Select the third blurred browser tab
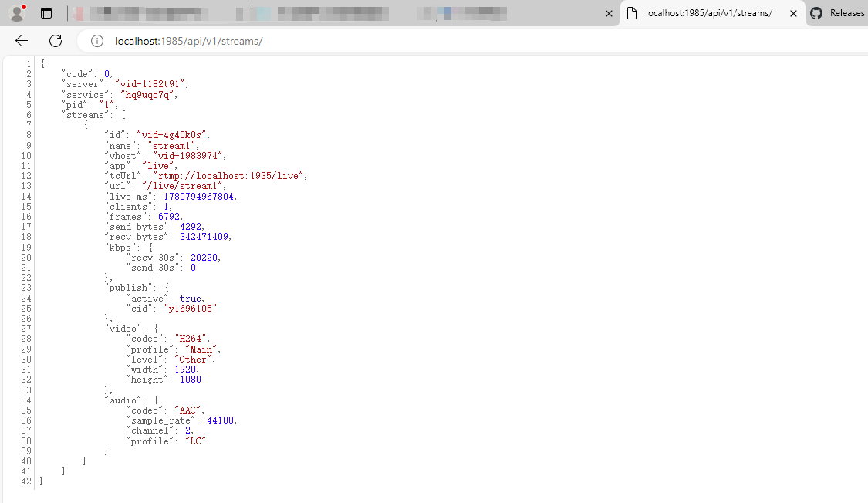868x503 pixels. 462,13
